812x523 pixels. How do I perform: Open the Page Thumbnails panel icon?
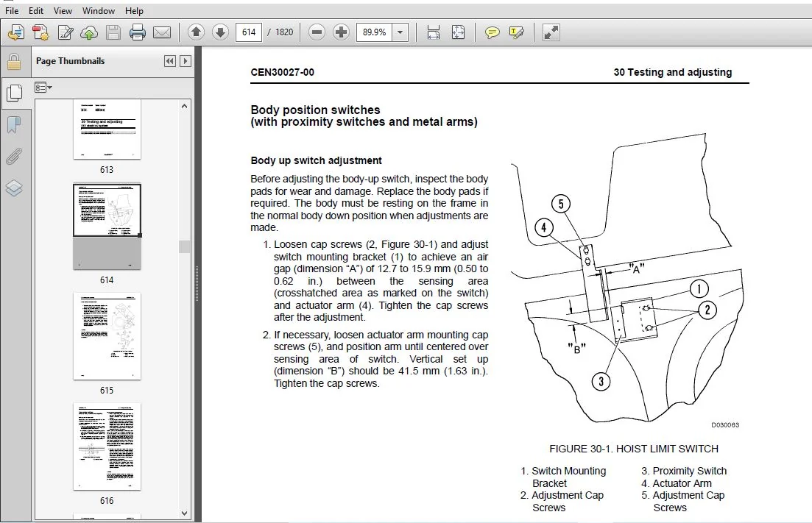(x=14, y=93)
